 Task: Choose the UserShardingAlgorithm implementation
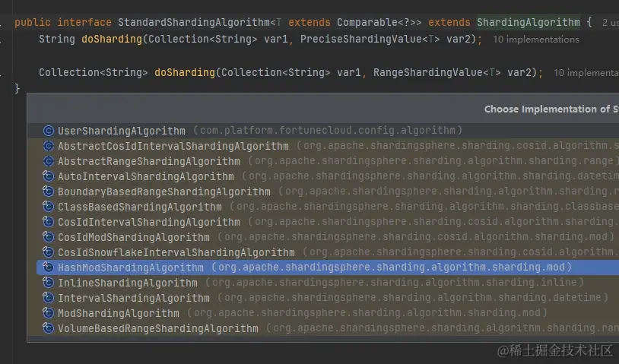(x=323, y=131)
